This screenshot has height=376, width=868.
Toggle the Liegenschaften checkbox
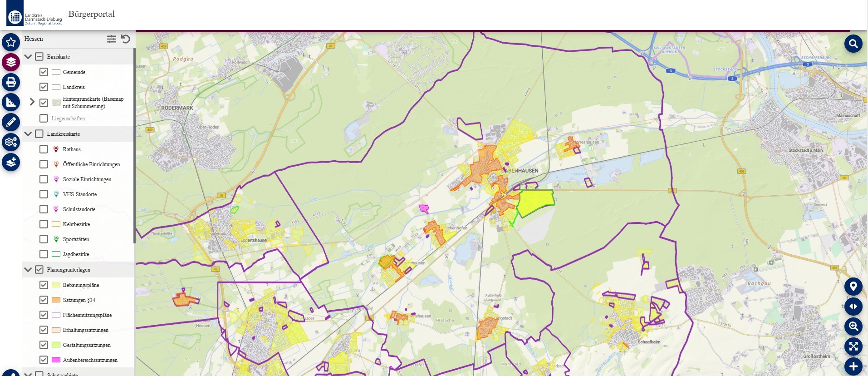(x=44, y=119)
